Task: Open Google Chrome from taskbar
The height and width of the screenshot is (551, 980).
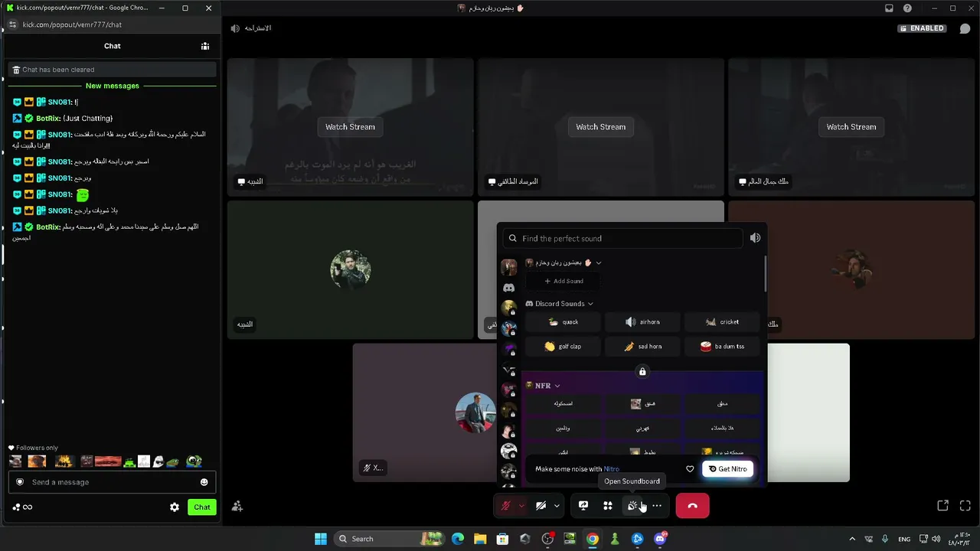Action: tap(593, 539)
